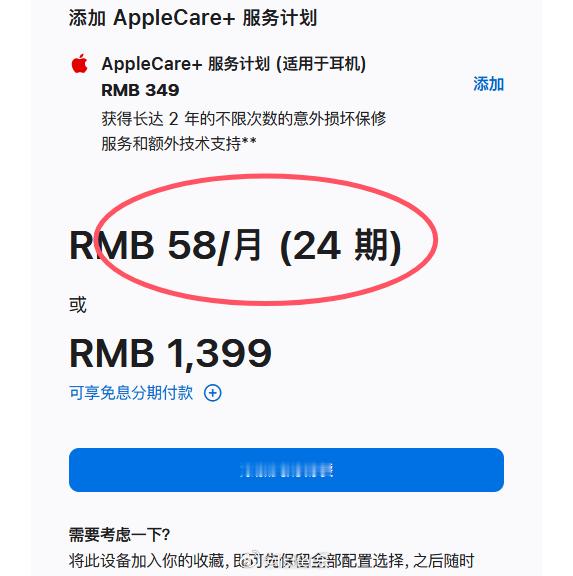
Task: Click the 或 separator text
Action: pyautogui.click(x=78, y=305)
